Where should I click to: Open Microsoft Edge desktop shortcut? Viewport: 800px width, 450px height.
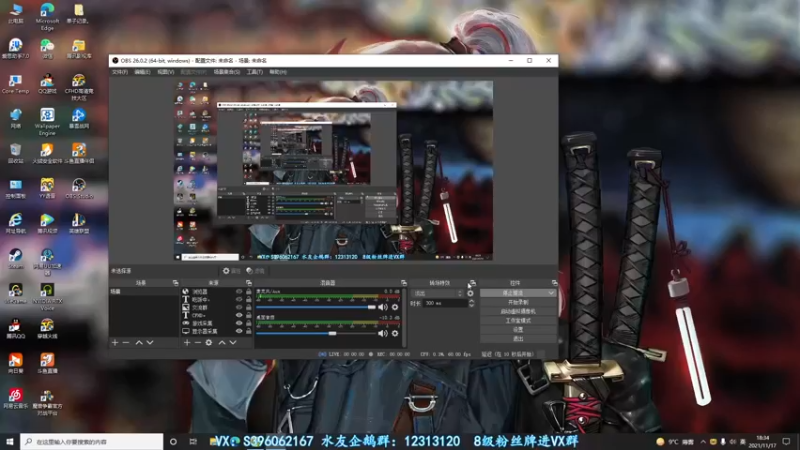pos(47,17)
